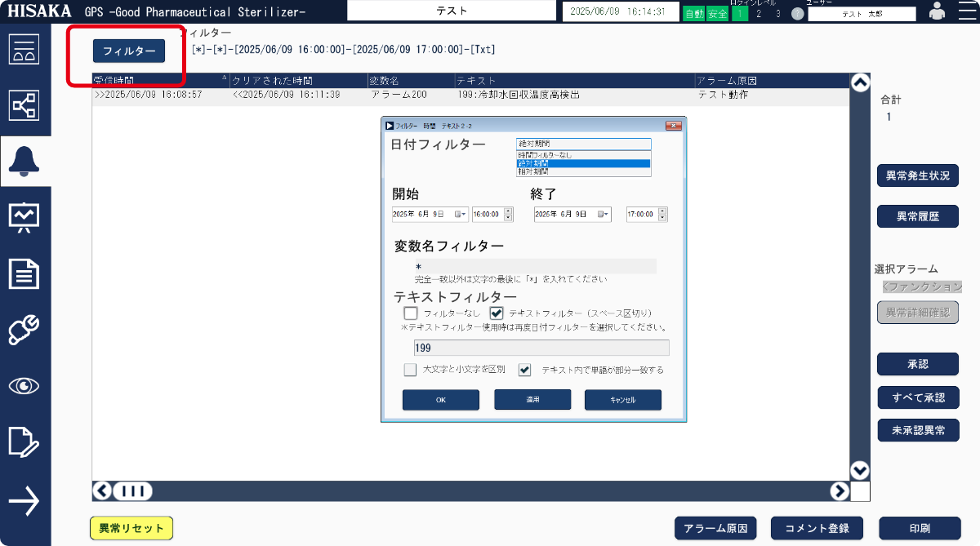Open the end date calendar dropdown

click(604, 215)
